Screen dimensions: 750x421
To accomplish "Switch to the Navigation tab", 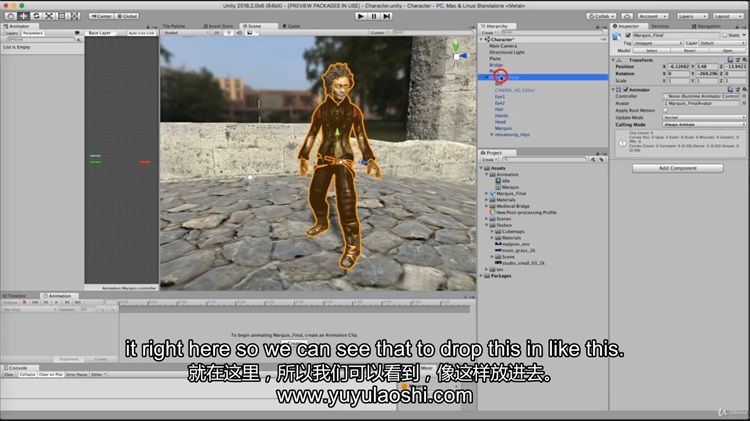I will point(706,26).
